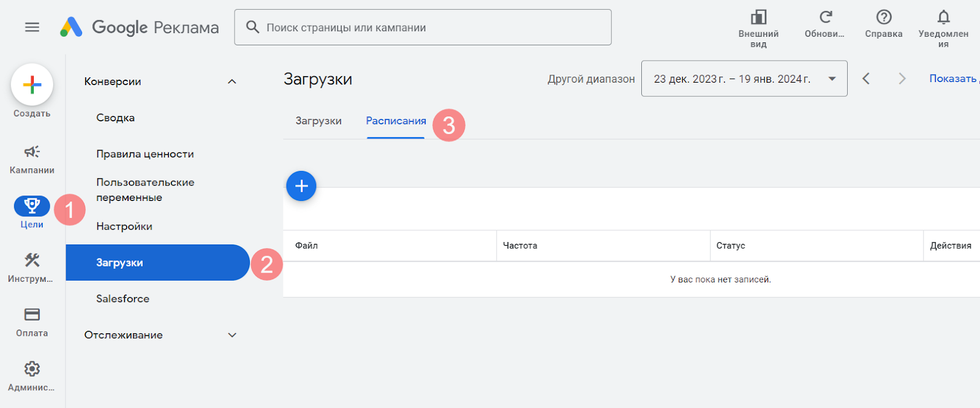Open Справка help icon
980x408 pixels.
[883, 17]
